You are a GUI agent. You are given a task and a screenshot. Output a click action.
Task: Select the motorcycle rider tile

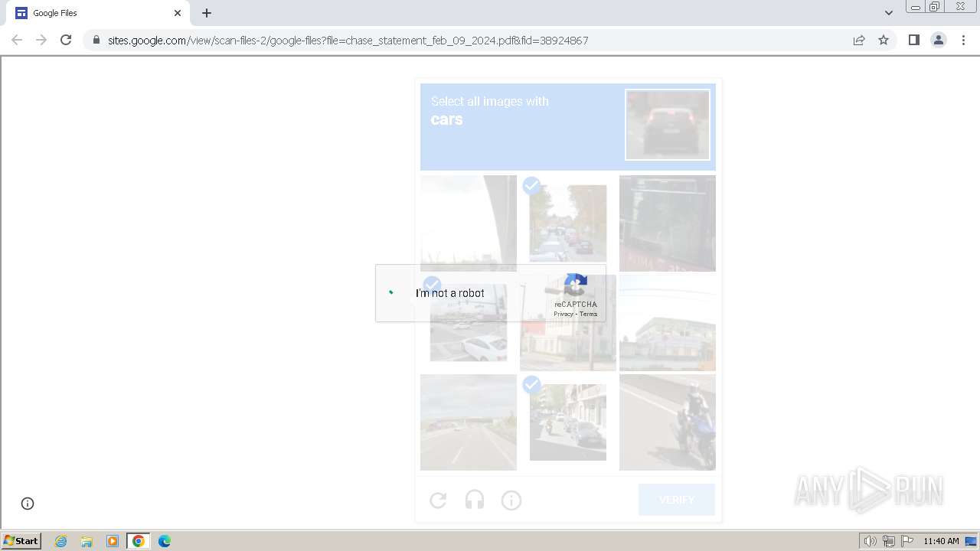668,422
